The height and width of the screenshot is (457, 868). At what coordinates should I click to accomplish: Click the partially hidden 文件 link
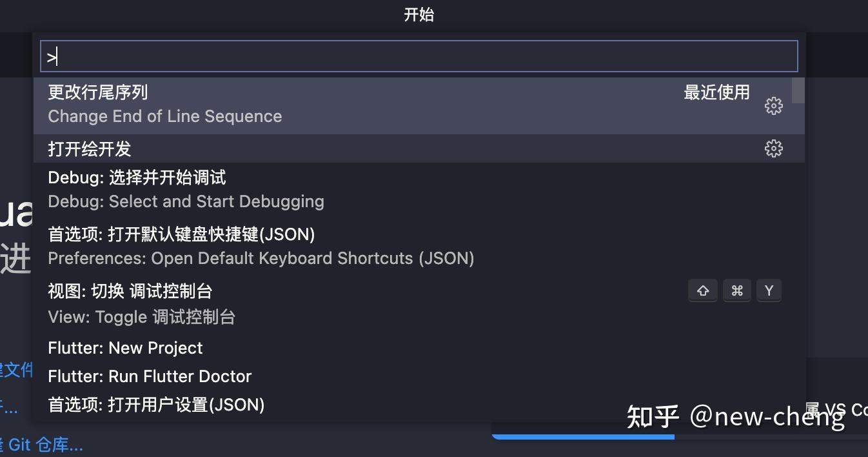pos(18,370)
